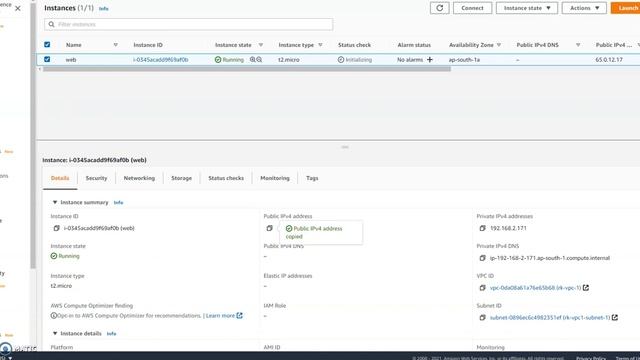Click the Launch instances button
The width and height of the screenshot is (640, 360).
(625, 8)
